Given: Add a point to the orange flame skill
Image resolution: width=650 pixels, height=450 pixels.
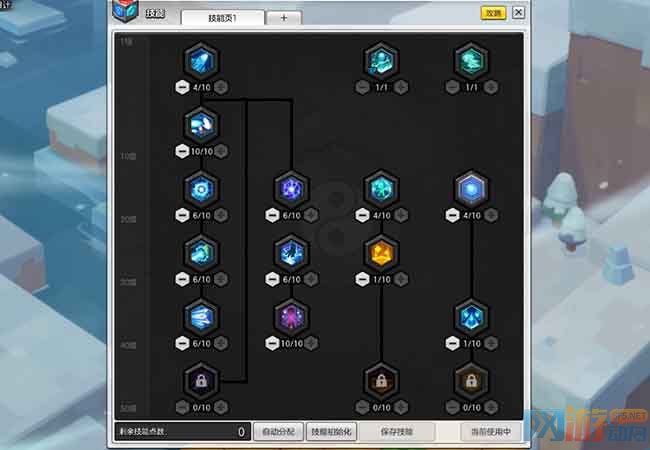Looking at the screenshot, I should click(x=401, y=279).
